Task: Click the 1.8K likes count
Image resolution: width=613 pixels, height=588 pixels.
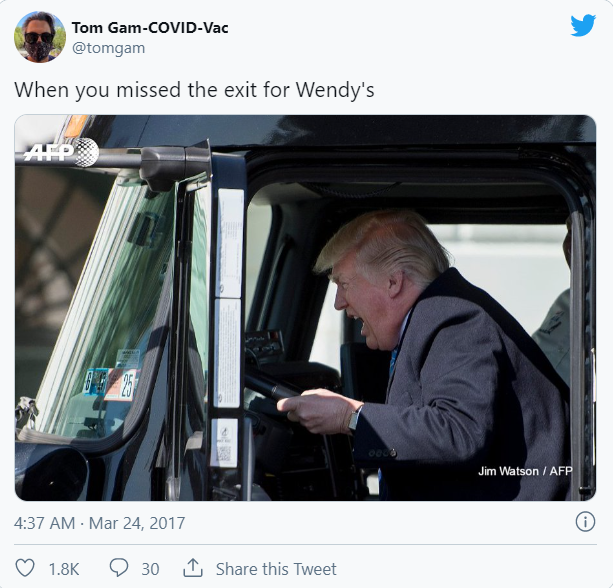Action: 64,569
